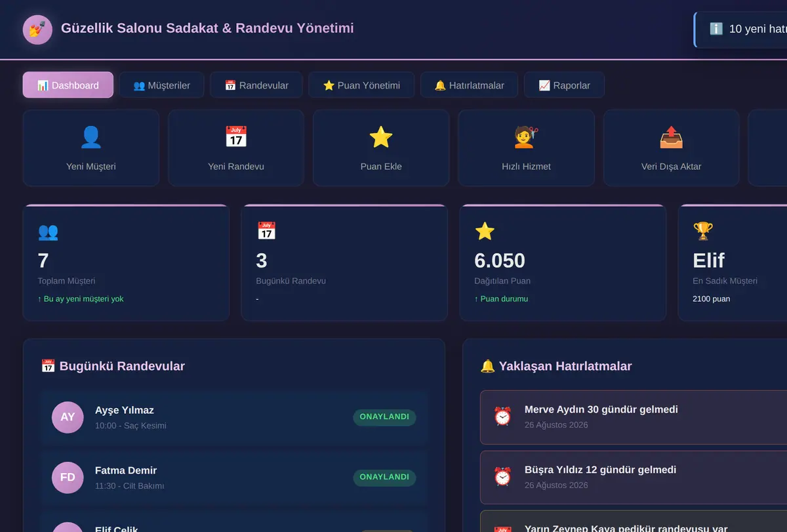
Task: Go to the Randevular tab
Action: (256, 85)
